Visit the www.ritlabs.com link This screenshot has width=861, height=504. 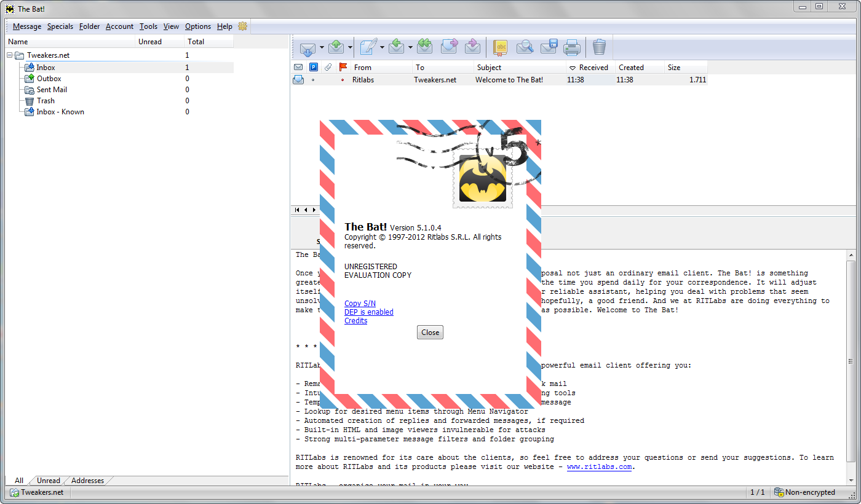click(599, 467)
